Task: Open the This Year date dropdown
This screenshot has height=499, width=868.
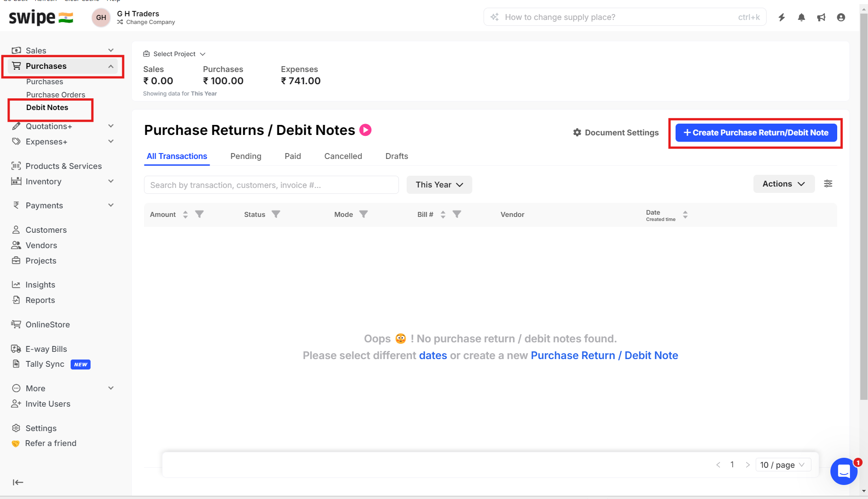Action: (x=439, y=185)
